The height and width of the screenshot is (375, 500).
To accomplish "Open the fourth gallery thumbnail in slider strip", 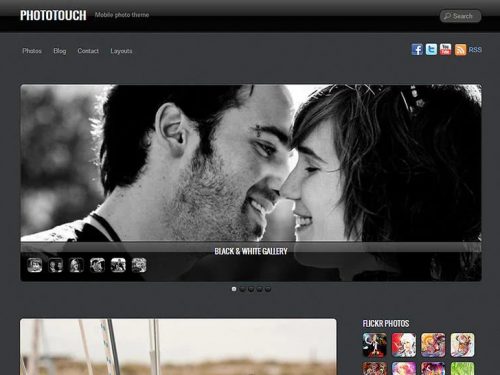I will point(97,265).
